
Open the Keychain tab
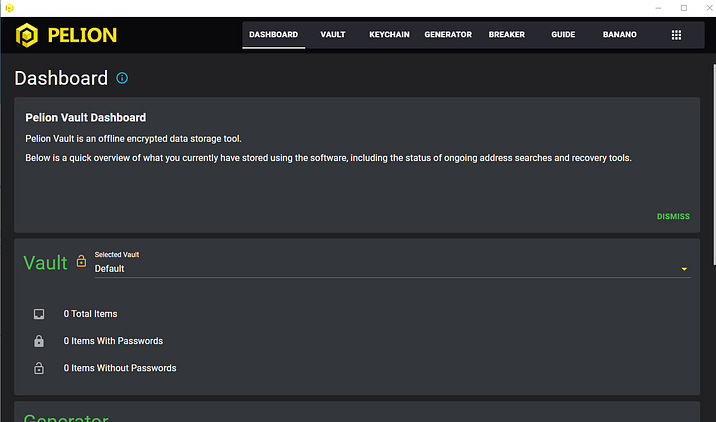[389, 35]
